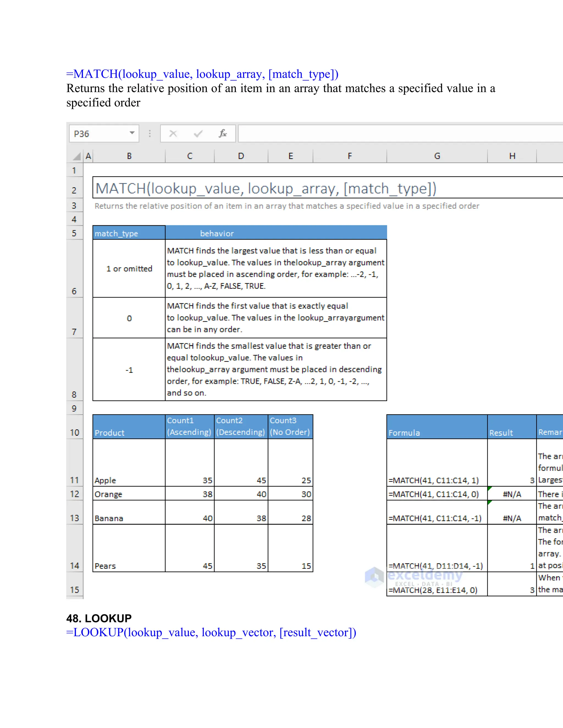
Task: Select column F header
Action: (350, 156)
